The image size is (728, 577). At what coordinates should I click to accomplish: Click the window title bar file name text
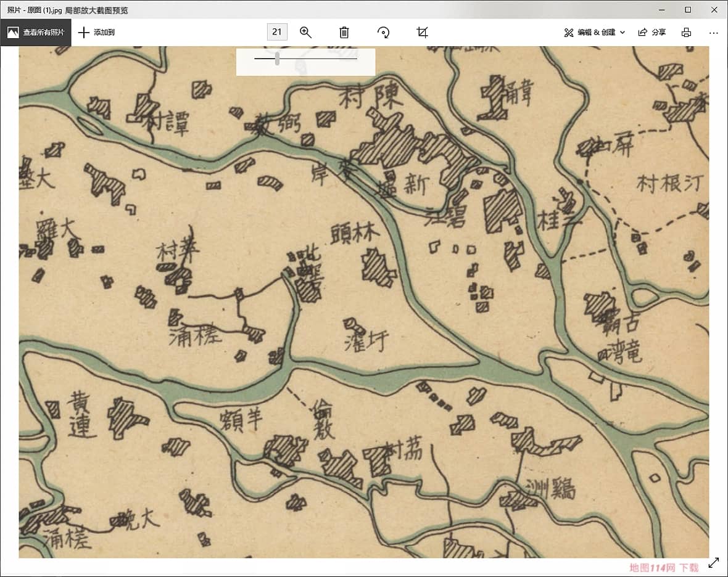[x=68, y=10]
